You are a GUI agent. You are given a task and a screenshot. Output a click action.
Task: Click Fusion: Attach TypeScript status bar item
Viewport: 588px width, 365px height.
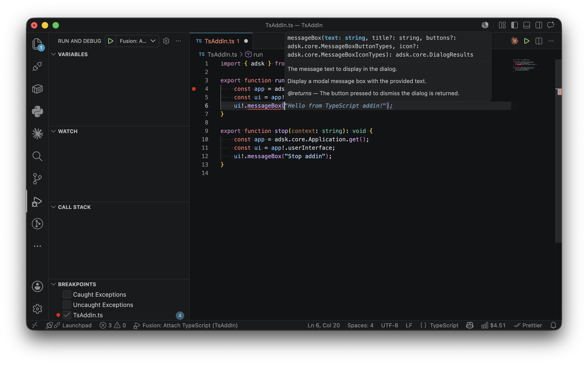185,325
